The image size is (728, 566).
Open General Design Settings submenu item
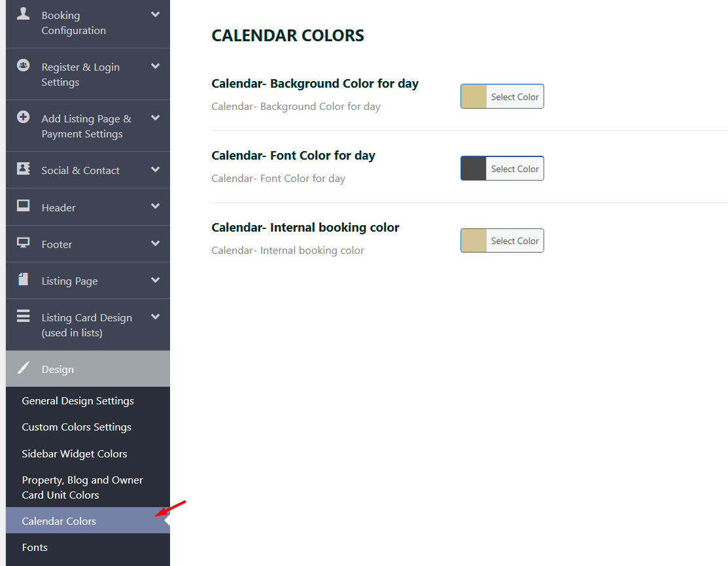(x=78, y=400)
